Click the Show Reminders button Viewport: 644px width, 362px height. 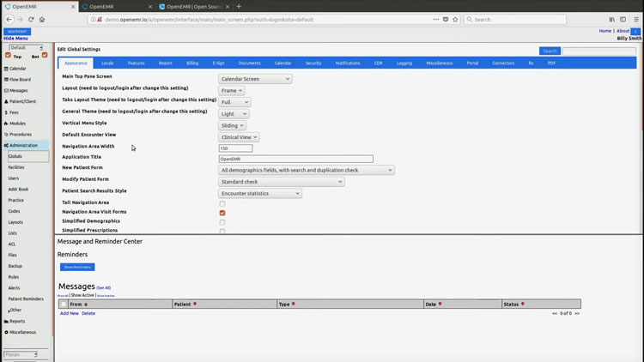[76, 267]
